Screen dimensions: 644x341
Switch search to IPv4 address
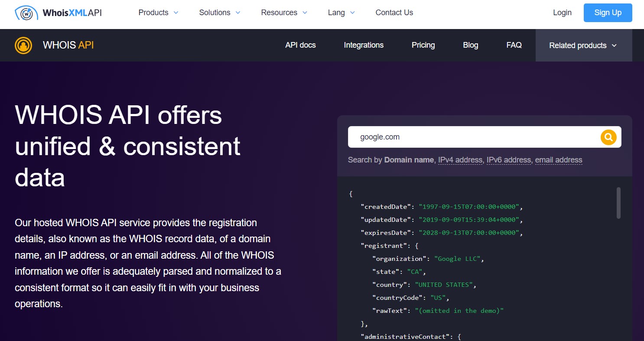[460, 160]
